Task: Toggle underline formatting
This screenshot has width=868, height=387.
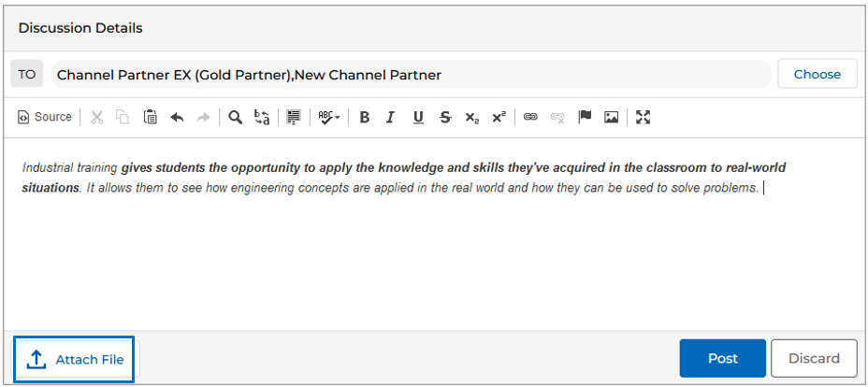Action: click(418, 117)
